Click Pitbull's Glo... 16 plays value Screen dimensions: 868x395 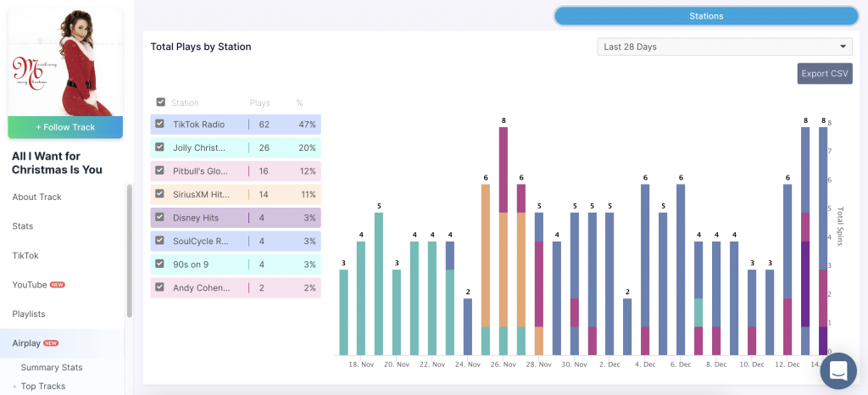click(264, 171)
